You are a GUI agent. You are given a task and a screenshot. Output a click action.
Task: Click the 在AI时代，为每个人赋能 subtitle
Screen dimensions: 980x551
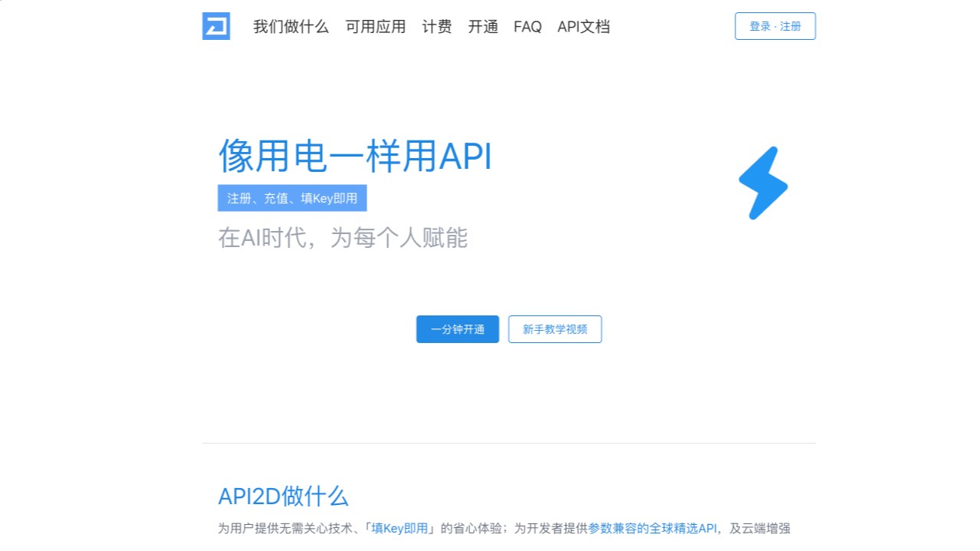(x=343, y=238)
